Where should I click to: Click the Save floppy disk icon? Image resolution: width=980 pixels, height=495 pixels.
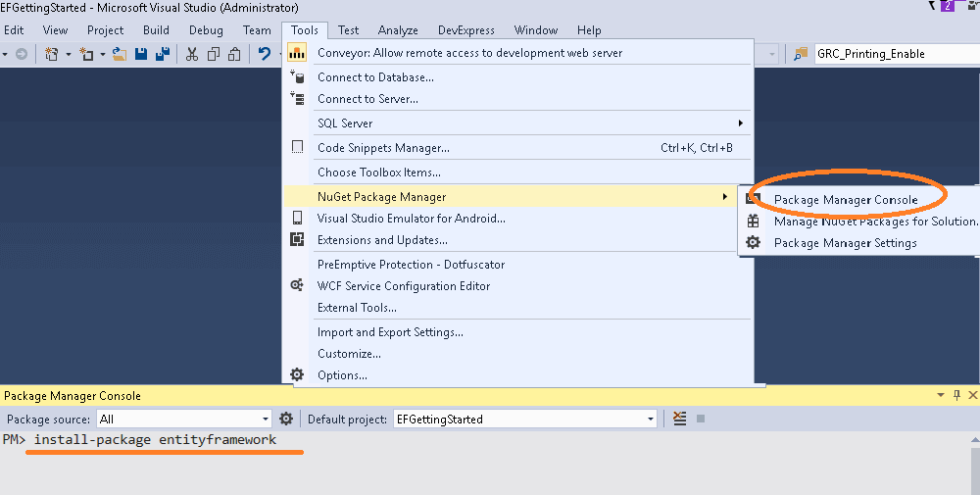pyautogui.click(x=141, y=54)
